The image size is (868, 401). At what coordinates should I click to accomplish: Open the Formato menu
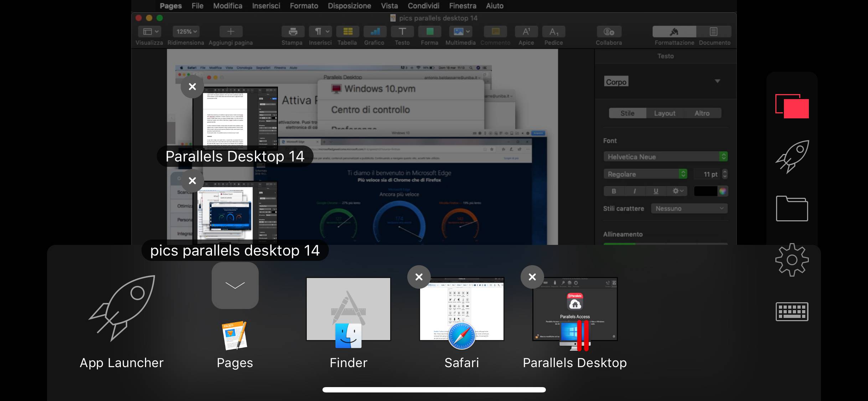[304, 6]
